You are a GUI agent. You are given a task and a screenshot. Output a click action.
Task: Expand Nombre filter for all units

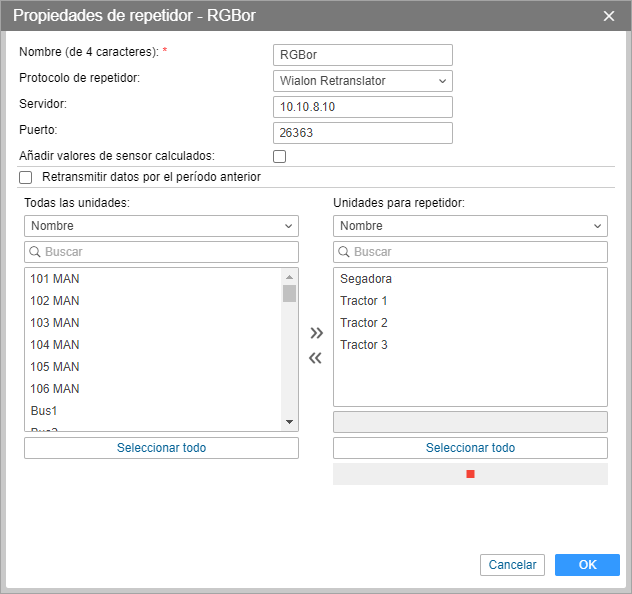pos(161,226)
